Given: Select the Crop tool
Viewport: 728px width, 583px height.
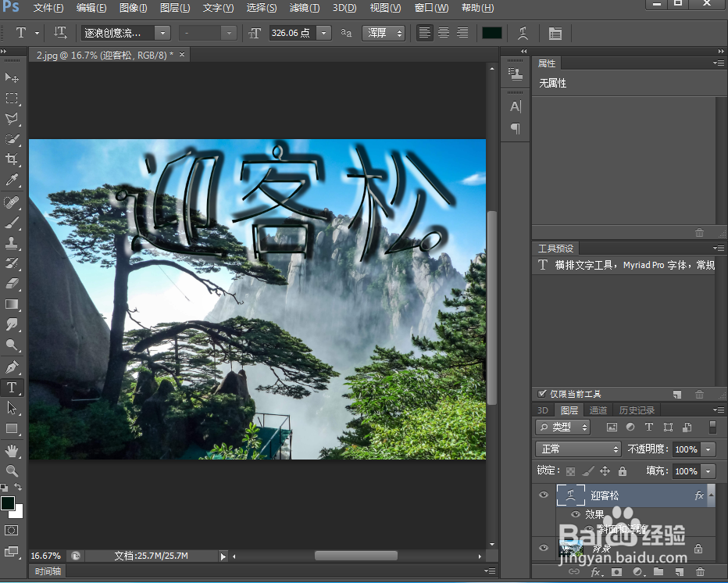Looking at the screenshot, I should [x=12, y=159].
